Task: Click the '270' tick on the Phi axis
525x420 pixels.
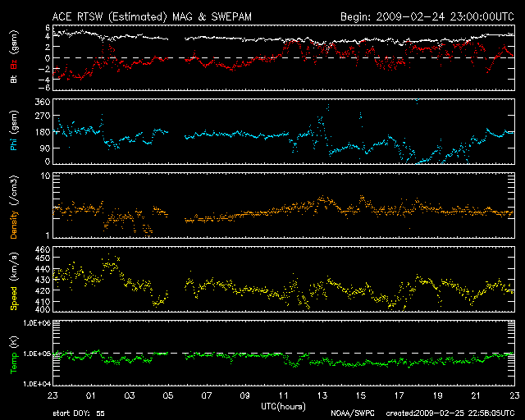Action: click(x=43, y=116)
